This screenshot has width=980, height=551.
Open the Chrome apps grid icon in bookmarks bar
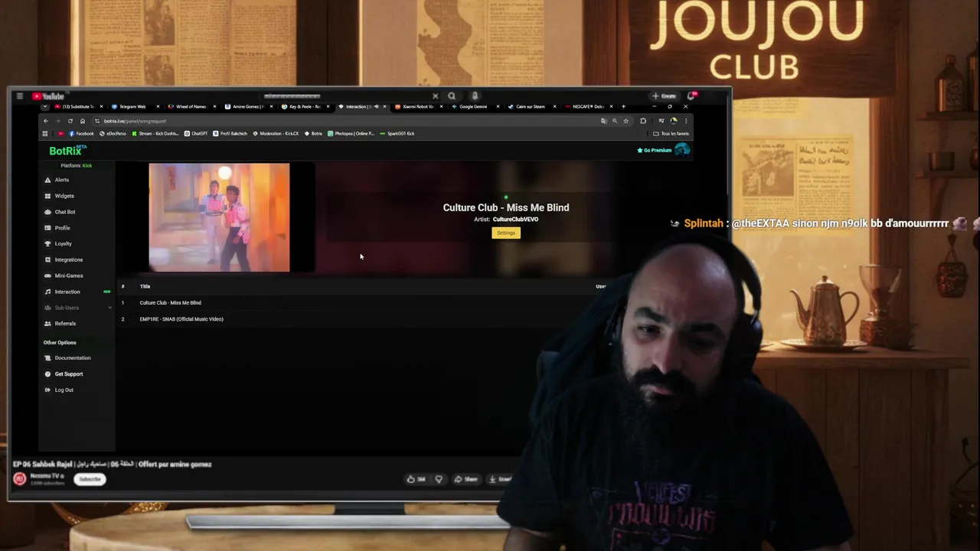45,134
